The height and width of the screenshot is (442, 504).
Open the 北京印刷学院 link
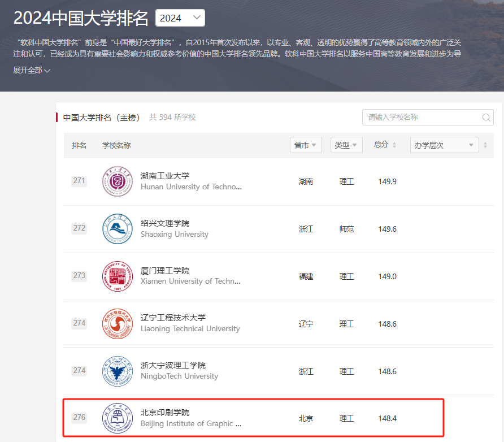click(165, 413)
